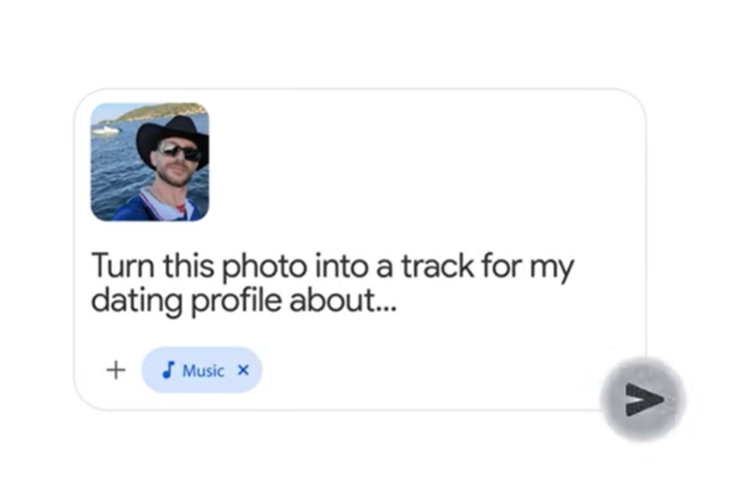The width and height of the screenshot is (750, 500).
Task: Click into the prompt text field
Action: pyautogui.click(x=330, y=284)
